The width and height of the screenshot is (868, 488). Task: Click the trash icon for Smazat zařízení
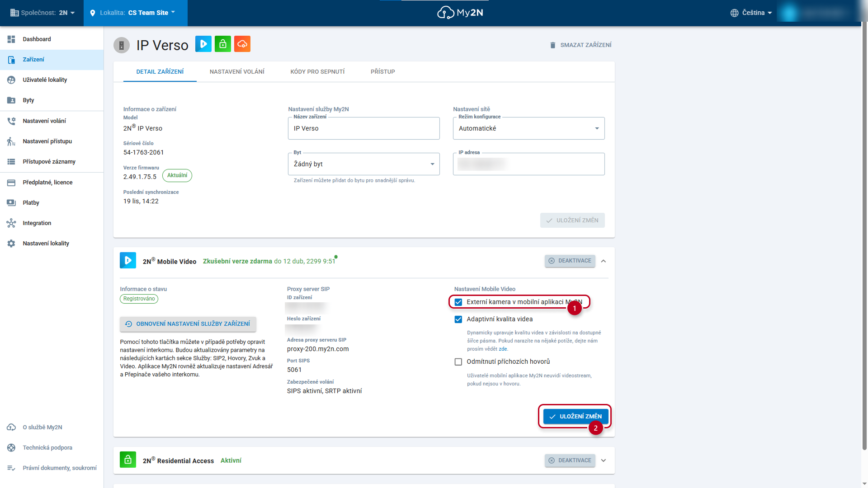click(553, 45)
